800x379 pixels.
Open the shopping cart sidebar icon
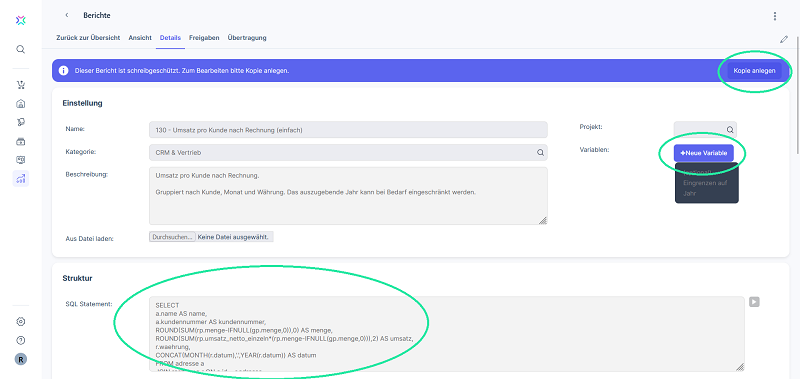click(20, 85)
